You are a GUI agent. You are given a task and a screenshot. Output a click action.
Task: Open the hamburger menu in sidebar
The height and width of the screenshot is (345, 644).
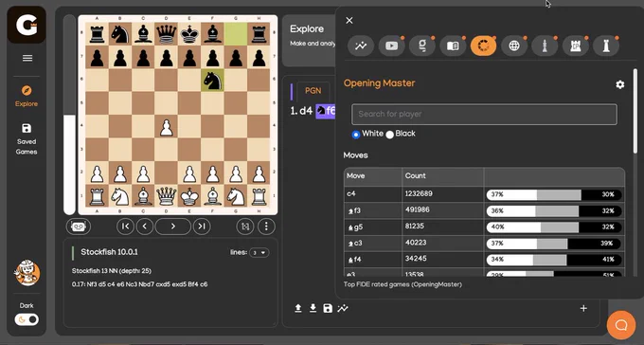27,58
